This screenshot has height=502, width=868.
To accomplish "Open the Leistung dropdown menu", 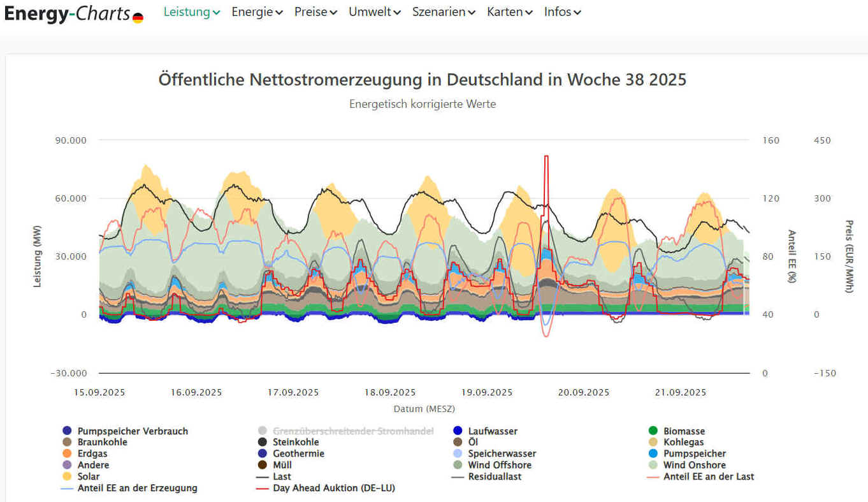I will coord(192,12).
